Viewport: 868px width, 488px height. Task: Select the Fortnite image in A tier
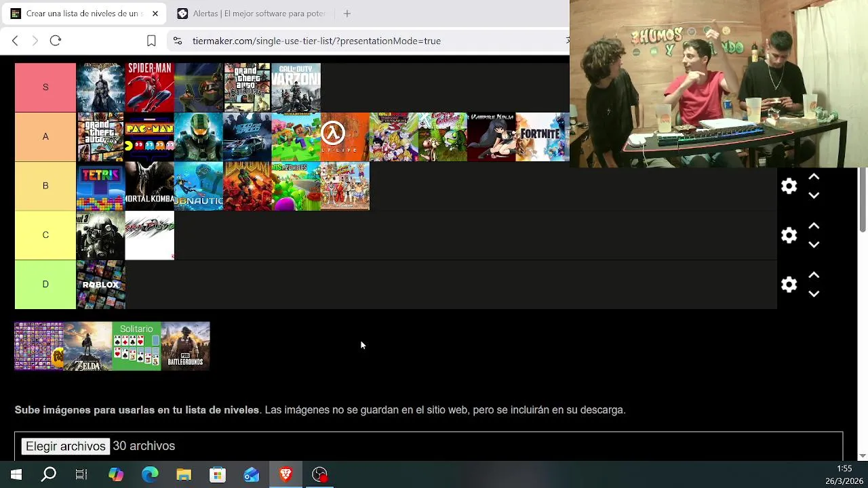[x=540, y=137]
